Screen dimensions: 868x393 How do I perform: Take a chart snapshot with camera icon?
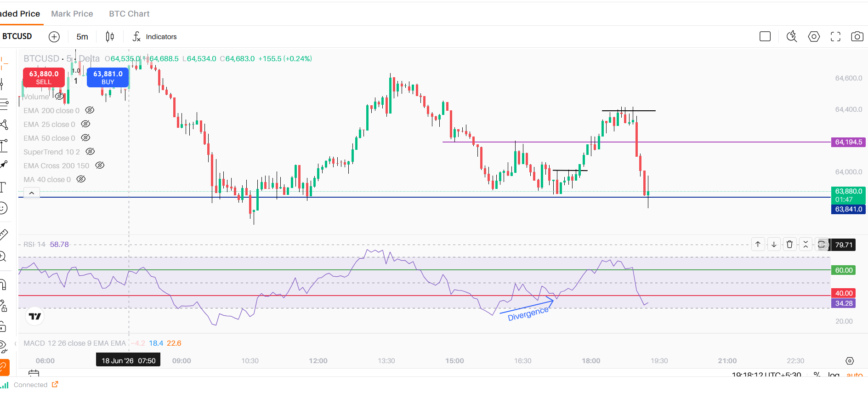point(857,37)
